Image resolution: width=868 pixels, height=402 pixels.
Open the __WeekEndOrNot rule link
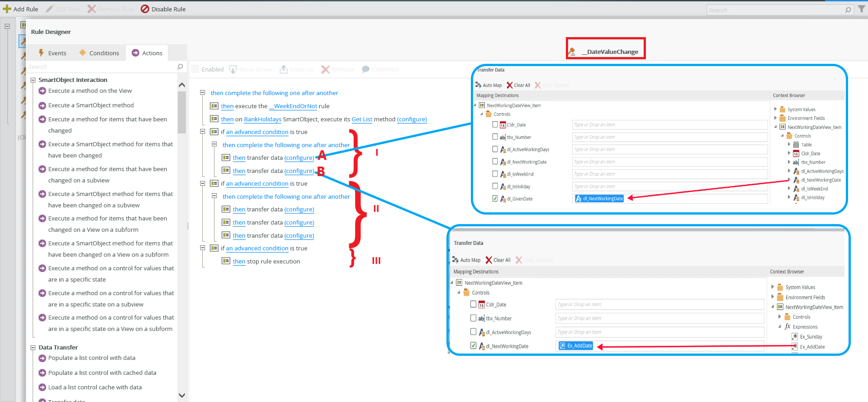coord(293,106)
